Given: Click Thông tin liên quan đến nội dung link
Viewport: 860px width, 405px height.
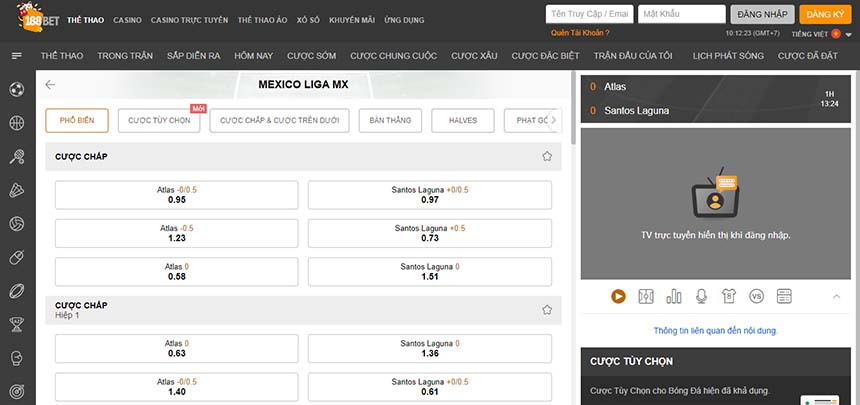Looking at the screenshot, I should [x=715, y=331].
